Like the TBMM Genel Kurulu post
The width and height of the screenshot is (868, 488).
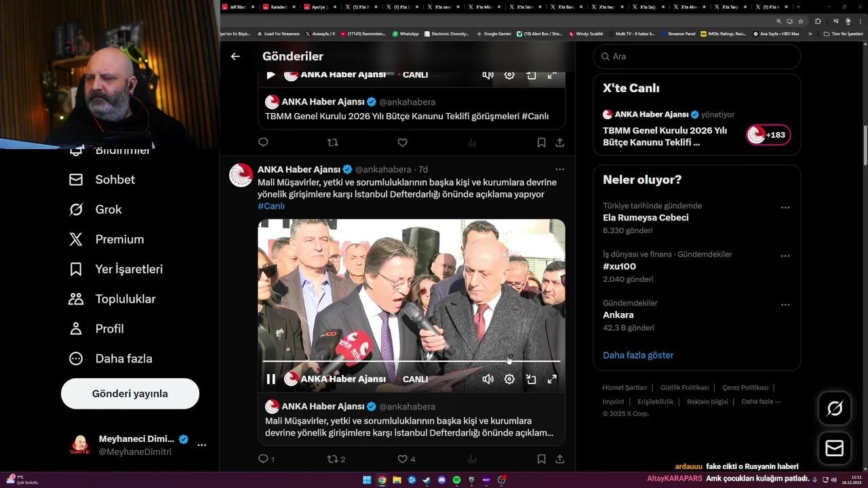coord(402,142)
